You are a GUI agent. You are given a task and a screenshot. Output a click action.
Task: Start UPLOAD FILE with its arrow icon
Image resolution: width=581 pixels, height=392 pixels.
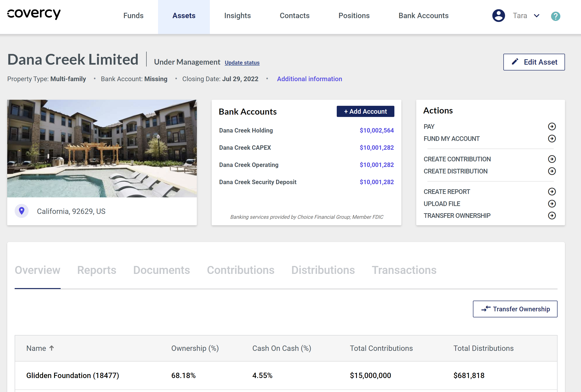[x=552, y=203]
